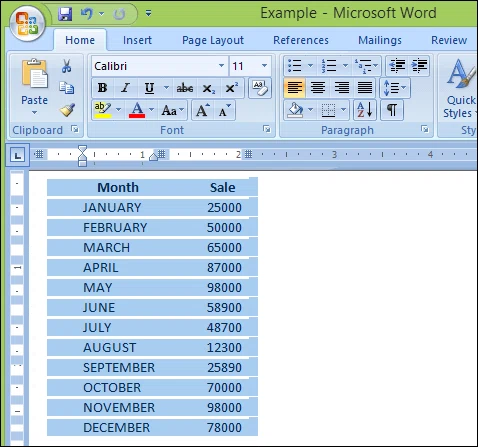Open the Line Spacing menu
Viewport: 478px width, 447px height.
tap(395, 88)
